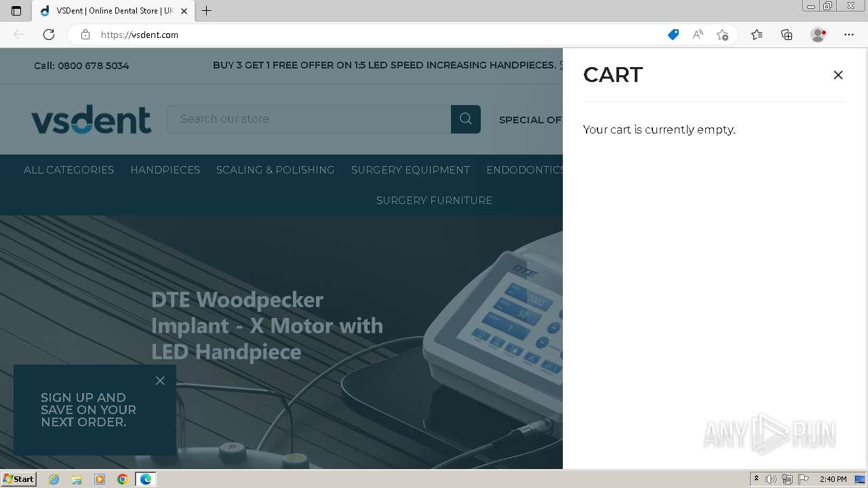
Task: Open browser Collections icon
Action: [x=787, y=35]
